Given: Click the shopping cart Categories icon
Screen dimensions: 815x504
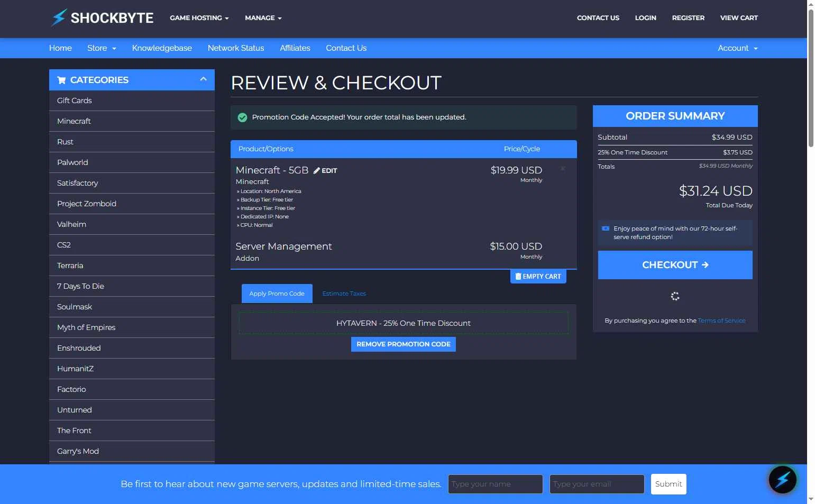Looking at the screenshot, I should (61, 80).
